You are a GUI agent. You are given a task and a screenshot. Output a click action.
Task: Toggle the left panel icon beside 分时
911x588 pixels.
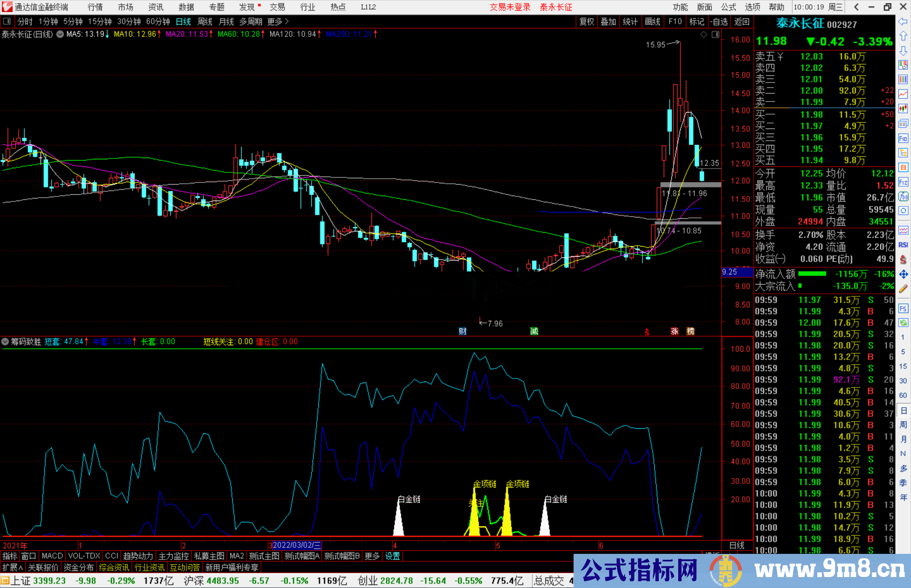7,21
